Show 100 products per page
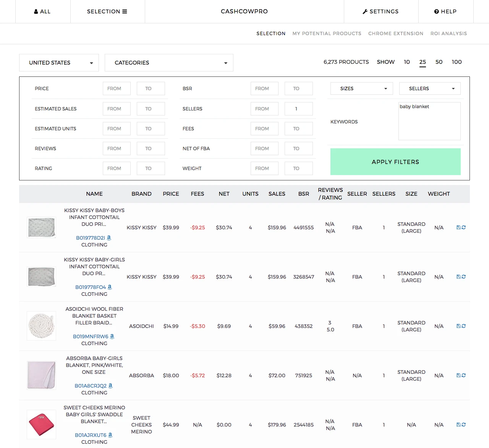This screenshot has width=489, height=448. pyautogui.click(x=457, y=62)
